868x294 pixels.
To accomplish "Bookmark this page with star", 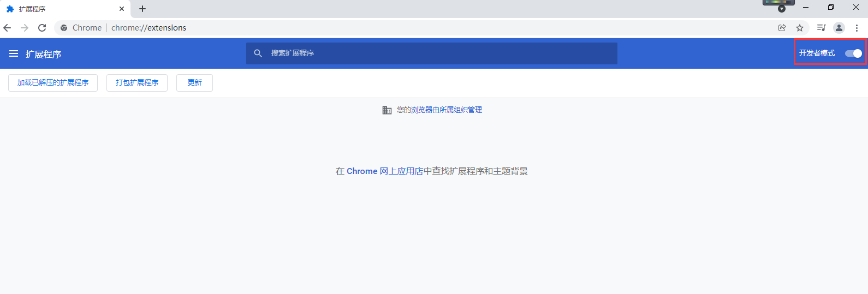I will click(800, 28).
